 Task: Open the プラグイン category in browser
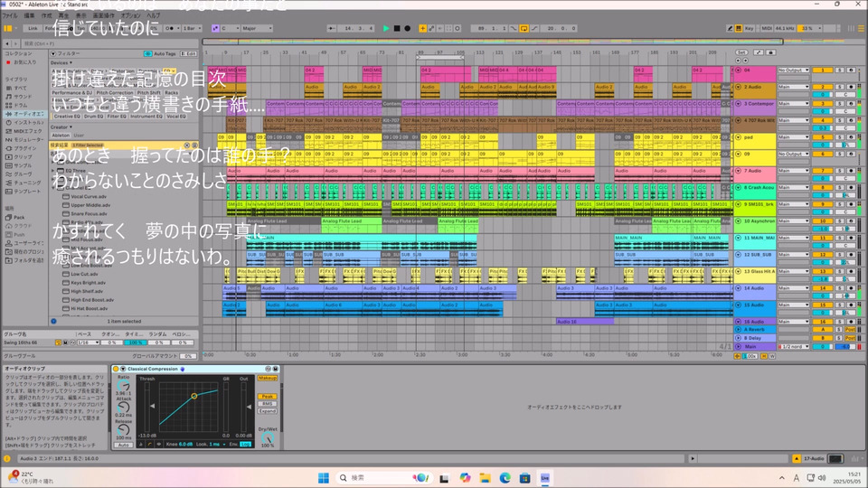pos(23,147)
